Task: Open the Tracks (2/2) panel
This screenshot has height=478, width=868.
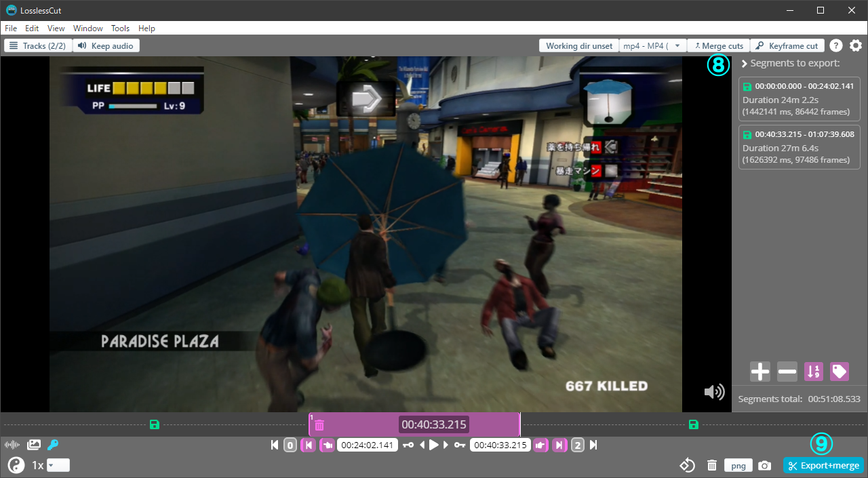Action: (37, 45)
